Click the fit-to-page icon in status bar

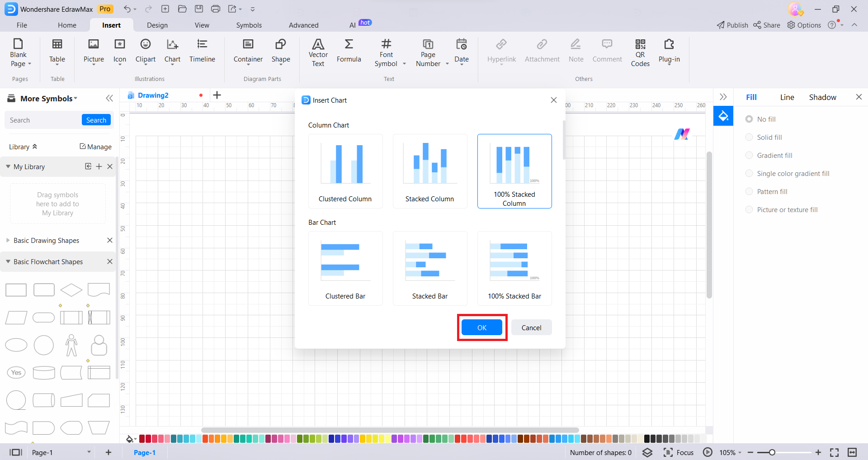pyautogui.click(x=835, y=452)
